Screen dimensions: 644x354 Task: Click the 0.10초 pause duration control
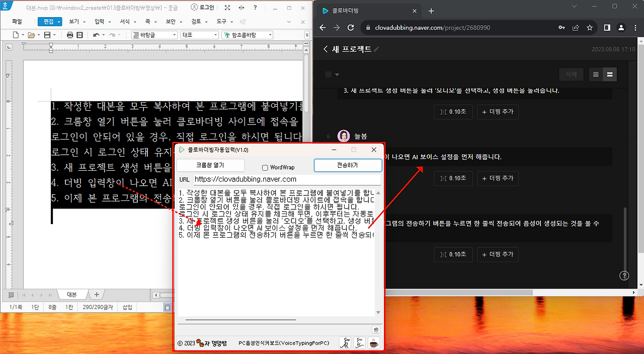pos(453,112)
